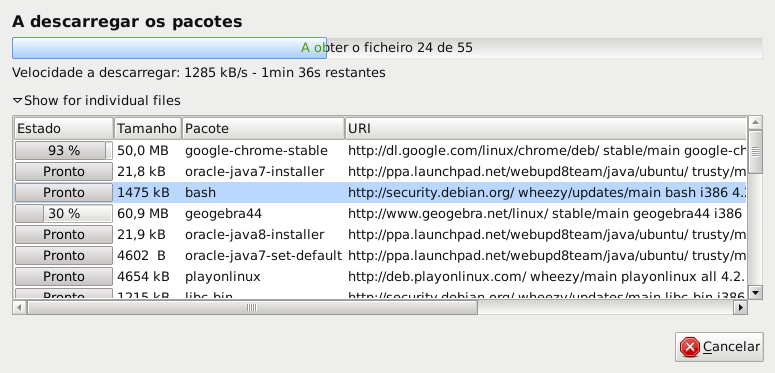Click the vertical scrollbar up arrow

click(755, 123)
